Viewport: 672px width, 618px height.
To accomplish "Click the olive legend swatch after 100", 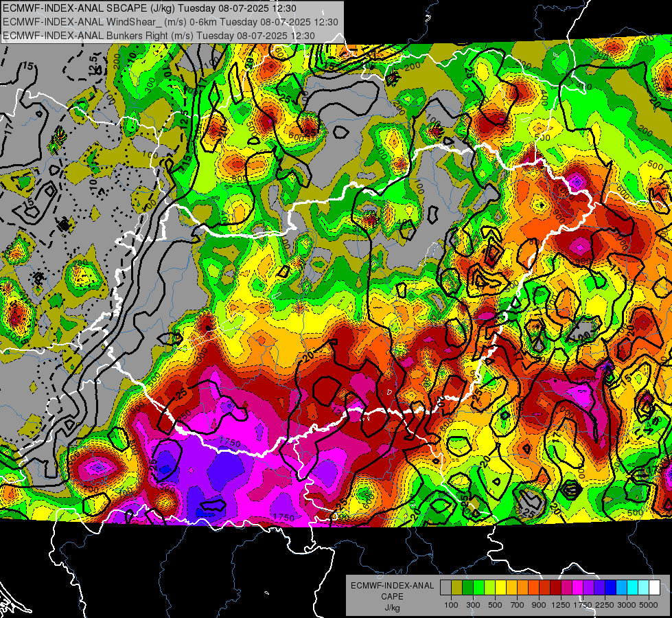I will 457,588.
